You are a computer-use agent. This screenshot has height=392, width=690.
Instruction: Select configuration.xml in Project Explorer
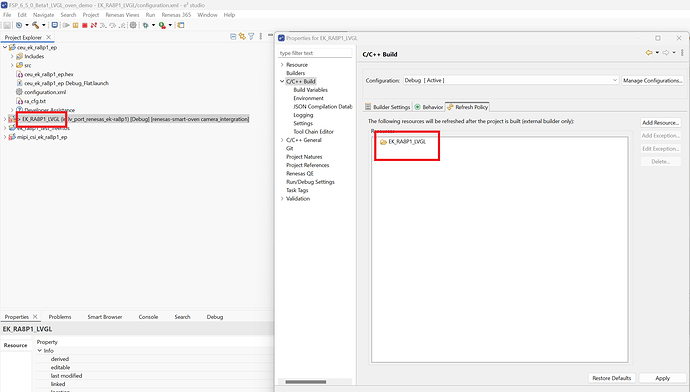pyautogui.click(x=45, y=92)
